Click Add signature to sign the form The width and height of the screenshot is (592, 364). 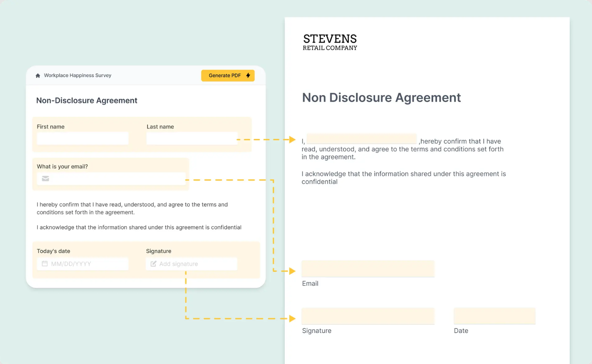(191, 263)
